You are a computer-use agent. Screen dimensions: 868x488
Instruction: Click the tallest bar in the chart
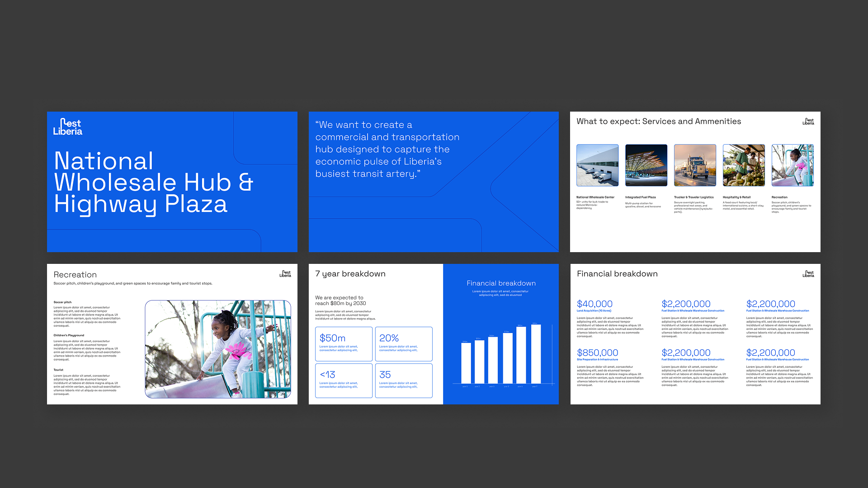[536, 354]
